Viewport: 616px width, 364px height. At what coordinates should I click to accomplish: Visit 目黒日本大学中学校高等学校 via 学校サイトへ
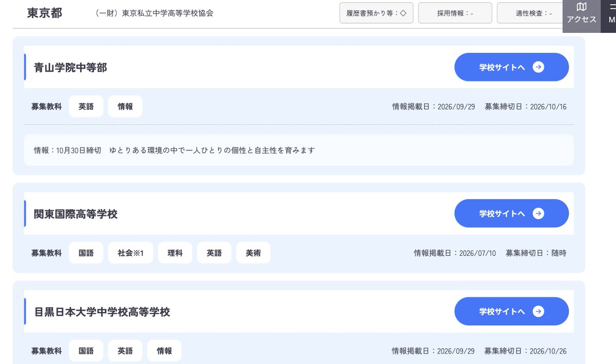(511, 311)
